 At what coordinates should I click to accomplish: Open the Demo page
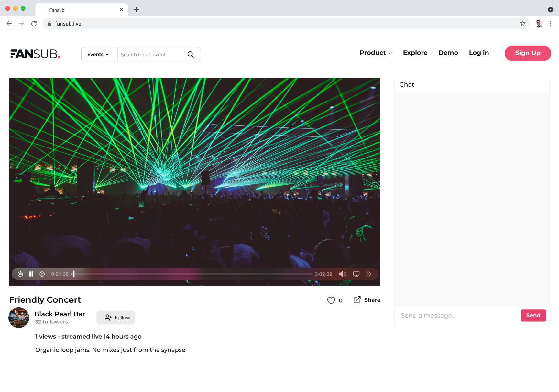click(x=448, y=53)
